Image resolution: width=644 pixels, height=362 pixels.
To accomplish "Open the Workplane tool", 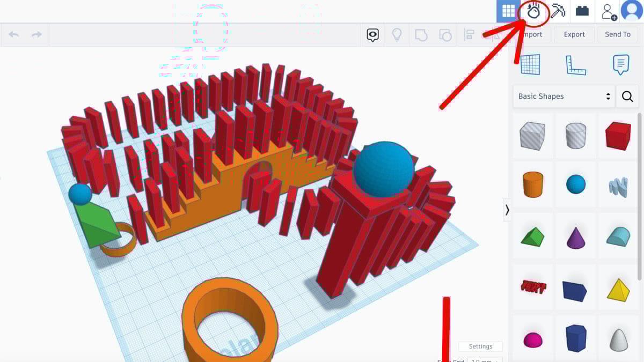I will 530,64.
